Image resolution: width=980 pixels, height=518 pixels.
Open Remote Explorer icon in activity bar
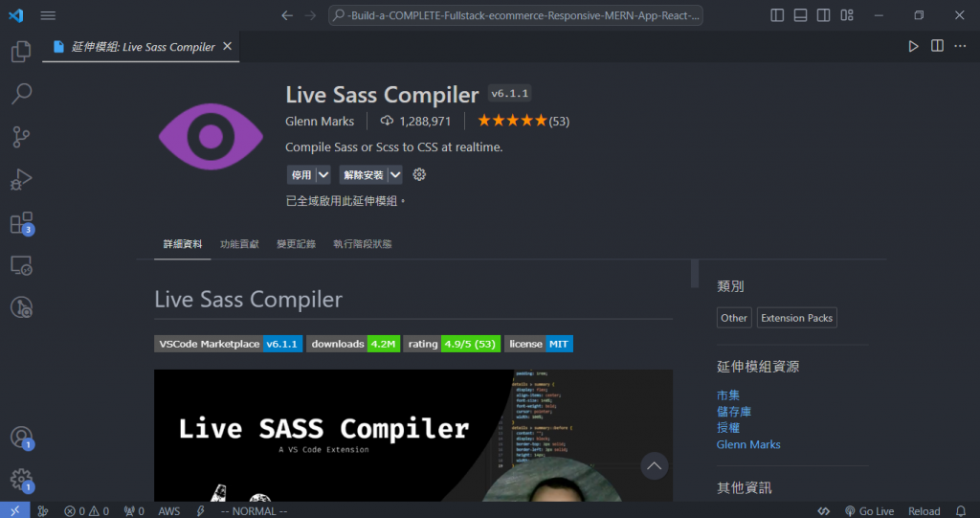tap(21, 265)
